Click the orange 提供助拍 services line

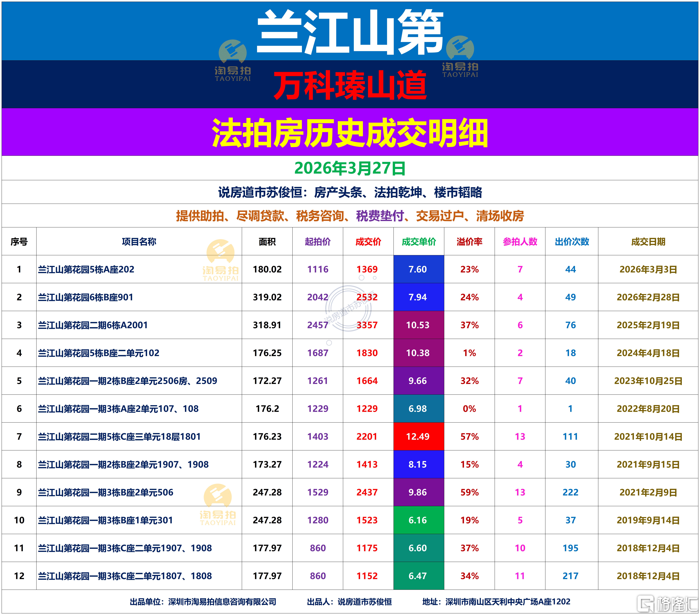pos(350,216)
